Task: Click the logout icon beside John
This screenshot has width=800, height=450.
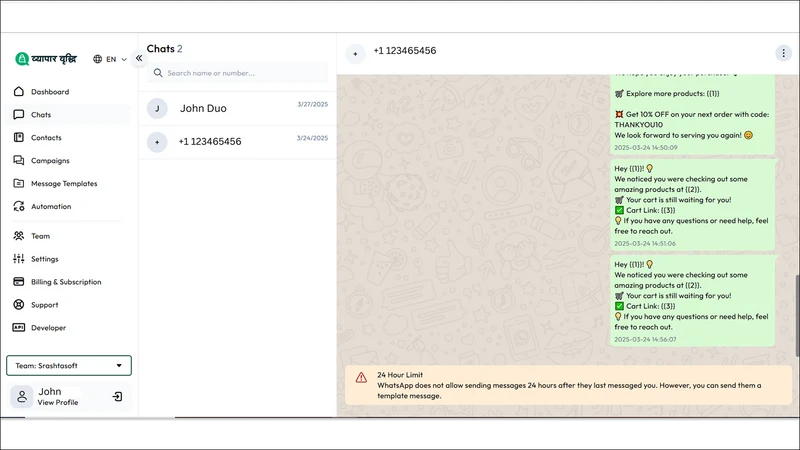Action: pyautogui.click(x=117, y=396)
